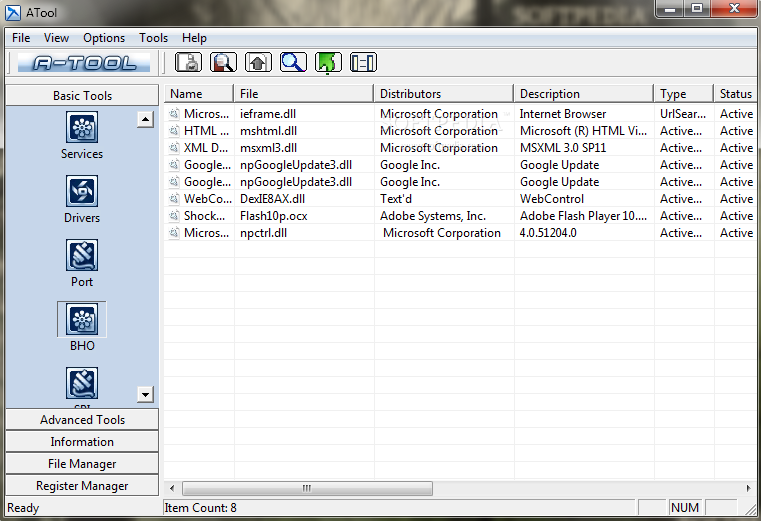
Task: Collapse the Basic Tools section
Action: point(82,96)
